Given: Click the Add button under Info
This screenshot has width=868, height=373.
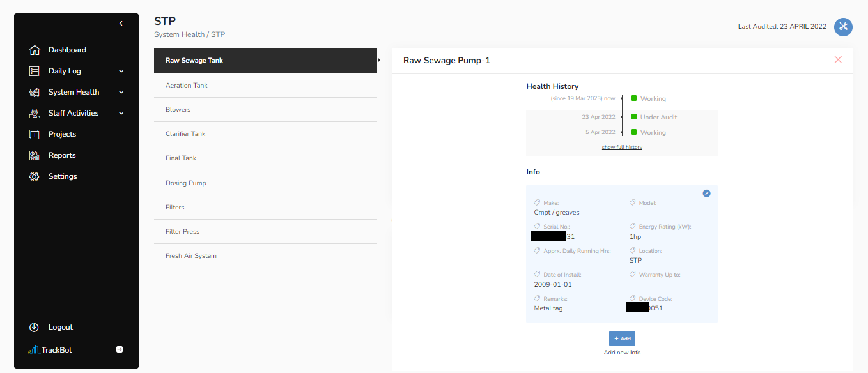Looking at the screenshot, I should 622,339.
